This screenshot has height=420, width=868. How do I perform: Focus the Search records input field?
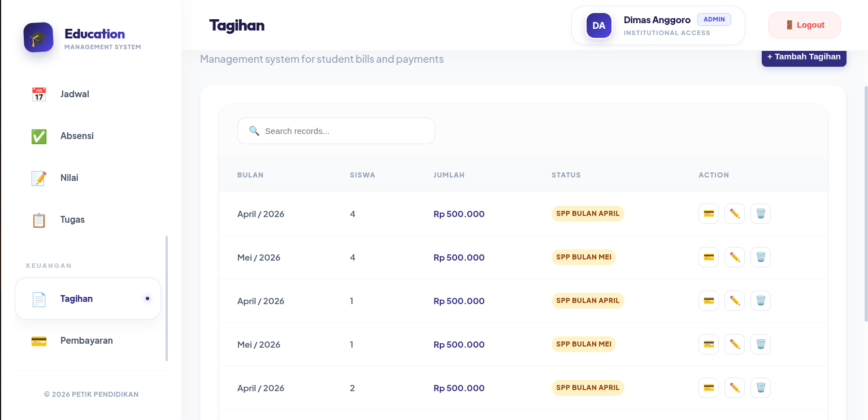coord(336,131)
